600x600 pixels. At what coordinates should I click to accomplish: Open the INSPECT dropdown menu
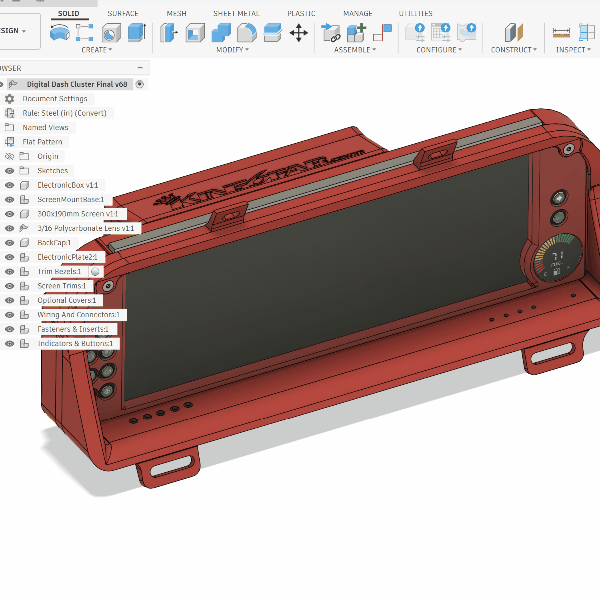point(573,50)
